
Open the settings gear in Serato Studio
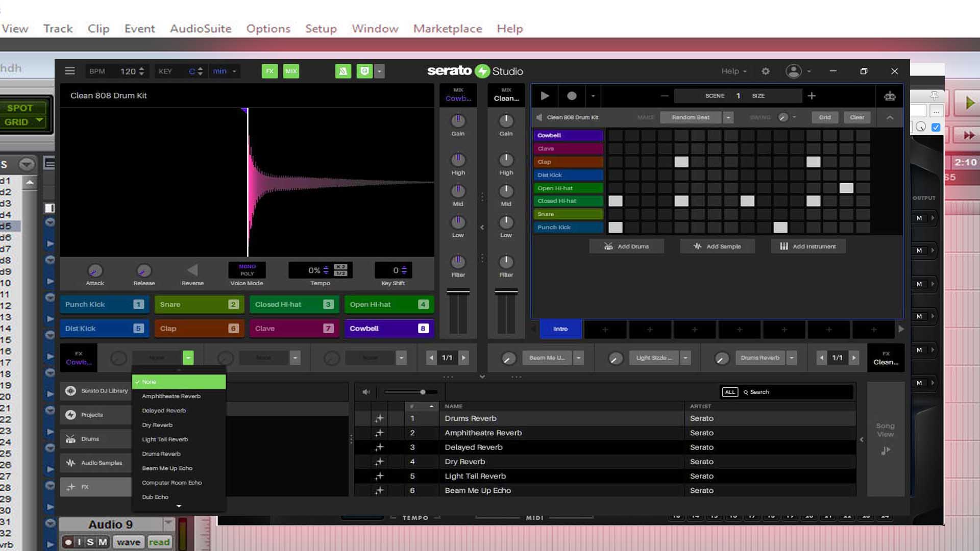click(x=765, y=71)
